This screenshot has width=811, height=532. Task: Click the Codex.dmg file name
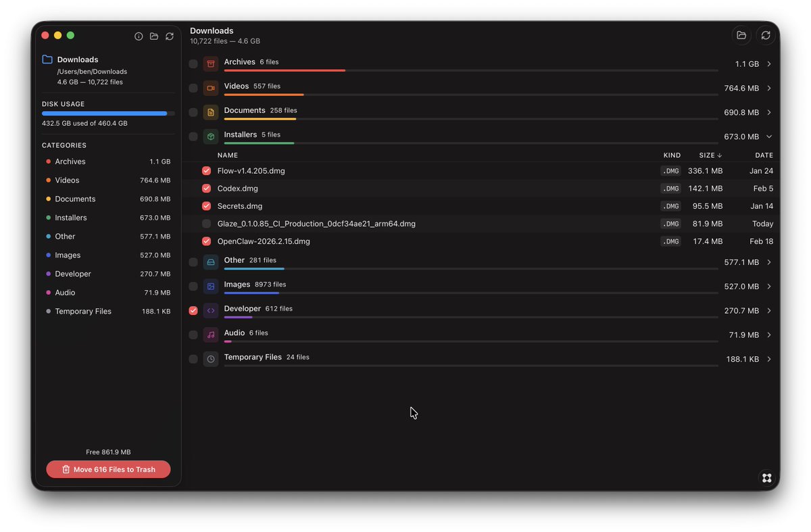tap(238, 189)
